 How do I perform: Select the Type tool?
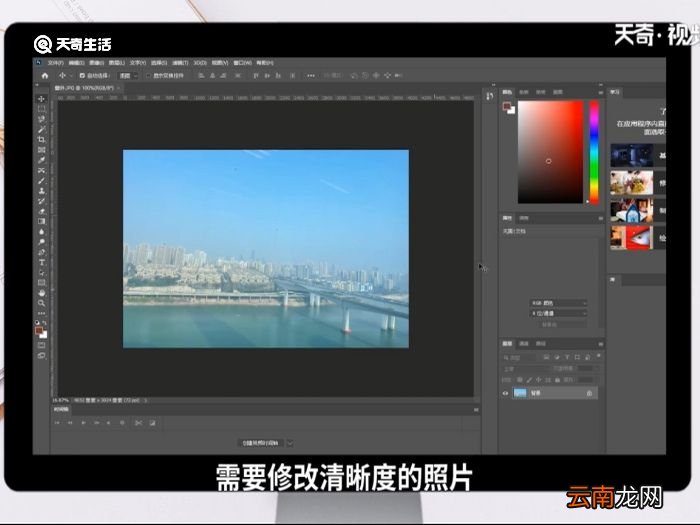coord(42,262)
